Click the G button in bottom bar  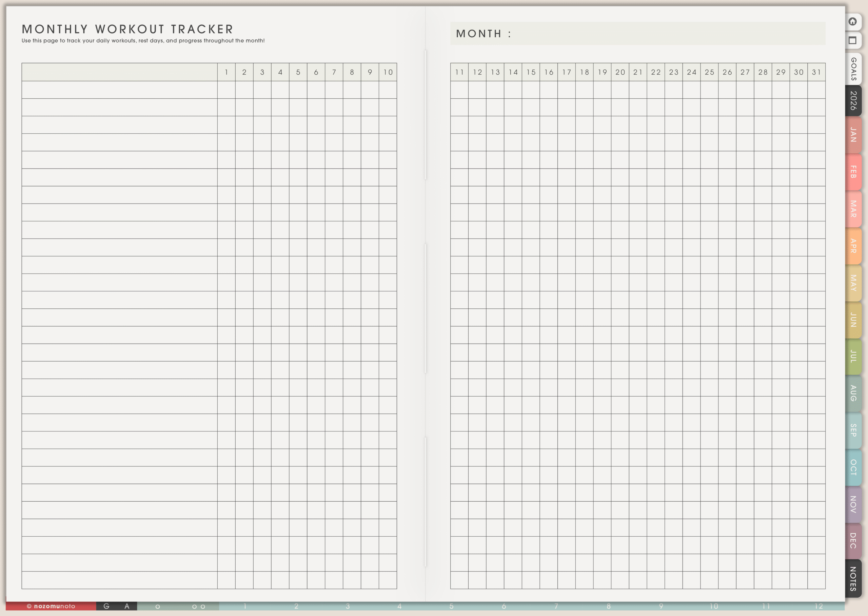coord(106,606)
